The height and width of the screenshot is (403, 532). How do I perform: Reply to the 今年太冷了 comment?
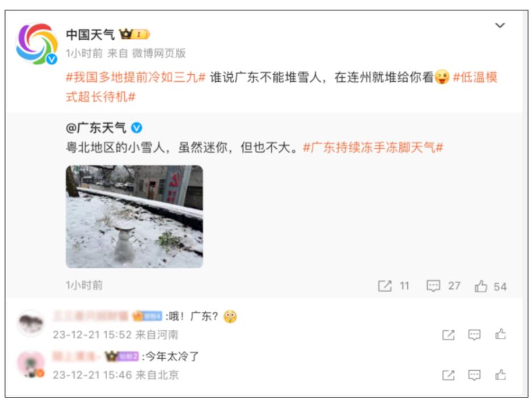click(x=474, y=375)
